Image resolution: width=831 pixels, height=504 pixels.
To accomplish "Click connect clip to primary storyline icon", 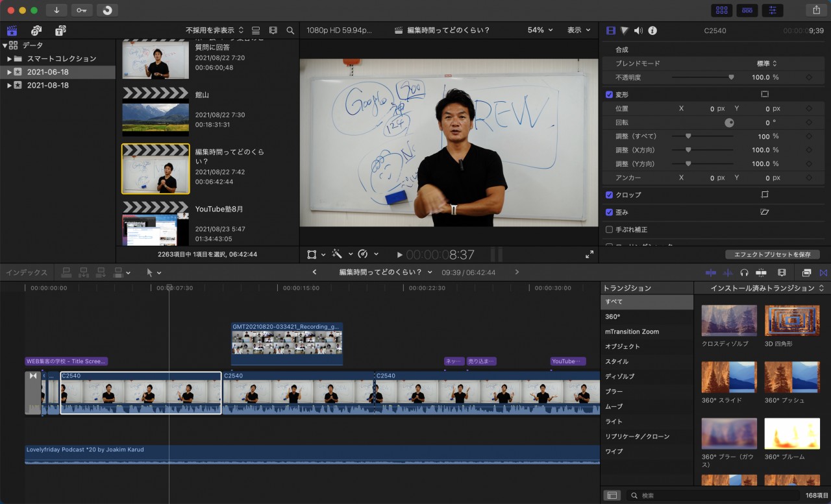I will pos(66,272).
